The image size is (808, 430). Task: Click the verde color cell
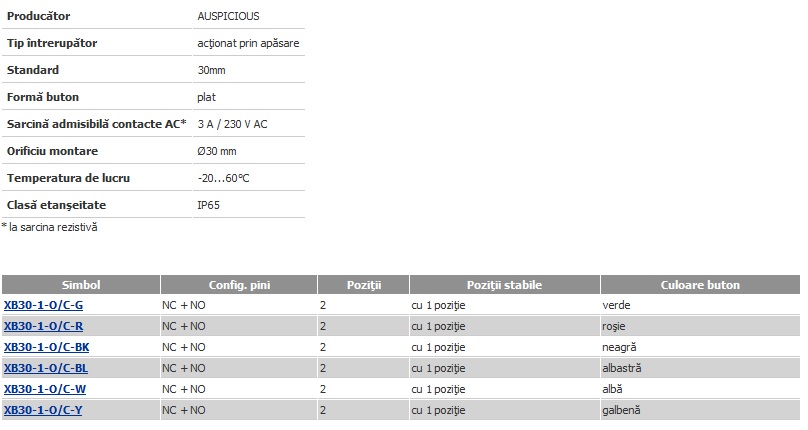[616, 305]
